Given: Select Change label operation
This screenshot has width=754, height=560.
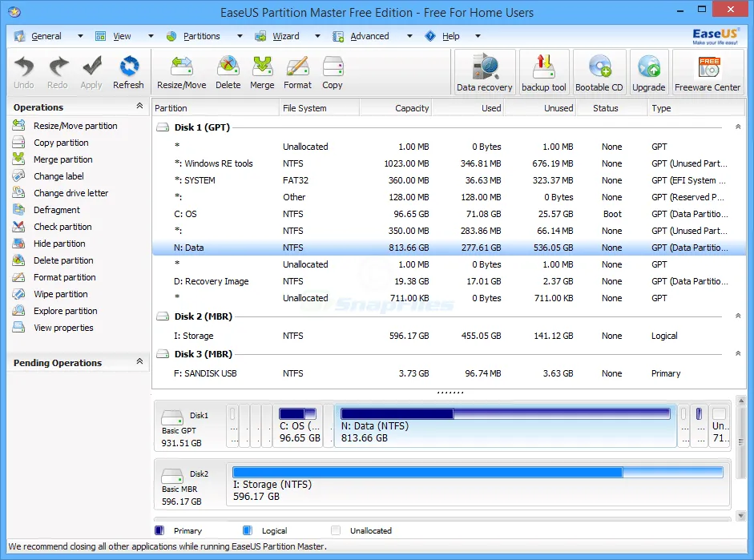Looking at the screenshot, I should pyautogui.click(x=58, y=176).
